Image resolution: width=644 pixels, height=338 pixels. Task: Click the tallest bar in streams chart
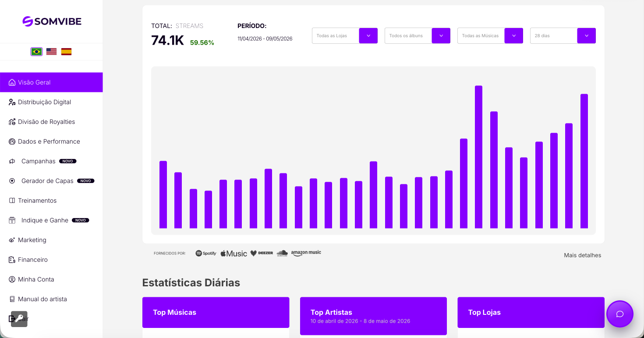[478, 157]
